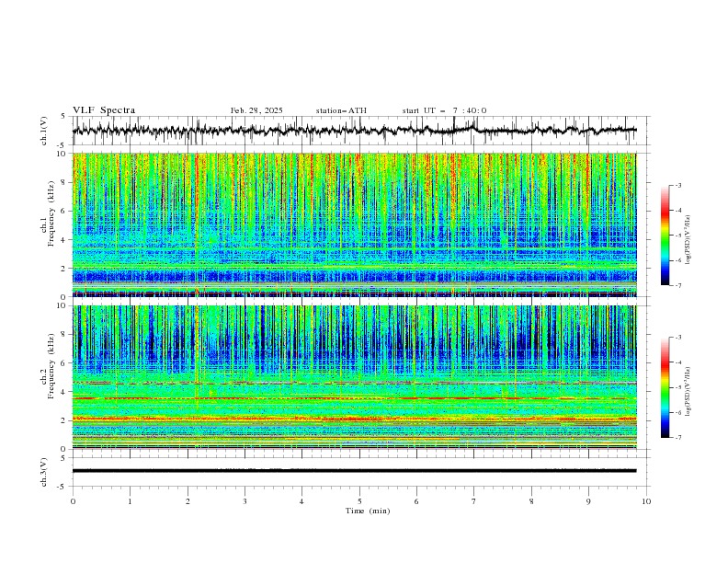Click the "-3" tick on ch.1 colorbar

tap(677, 185)
